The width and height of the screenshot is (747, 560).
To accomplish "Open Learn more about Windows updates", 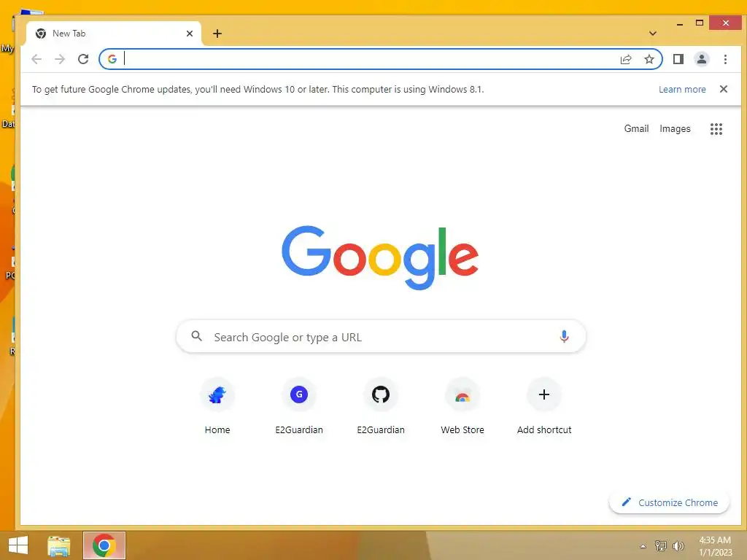I will [x=682, y=90].
